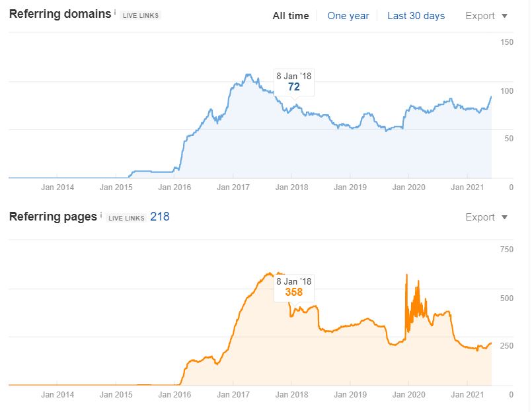Click the 72 value tooltip on domains chart
The width and height of the screenshot is (532, 412).
pyautogui.click(x=294, y=83)
